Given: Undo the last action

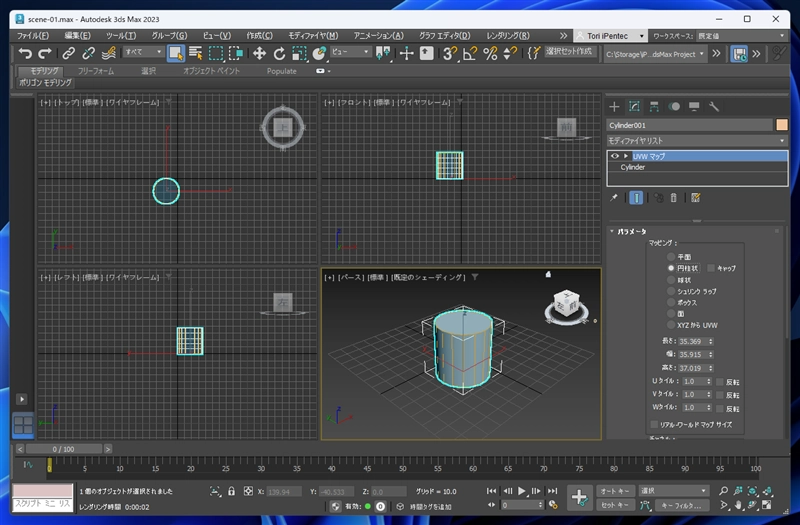Looking at the screenshot, I should 25,53.
